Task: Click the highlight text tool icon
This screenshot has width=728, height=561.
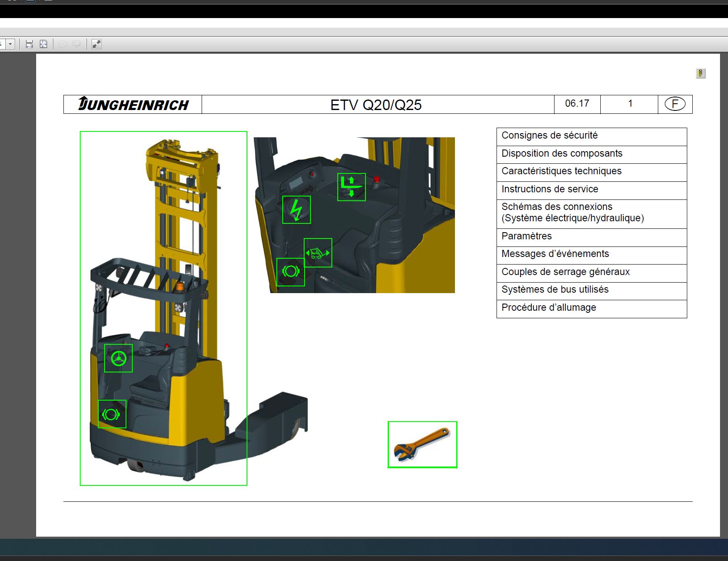Action: coord(76,44)
